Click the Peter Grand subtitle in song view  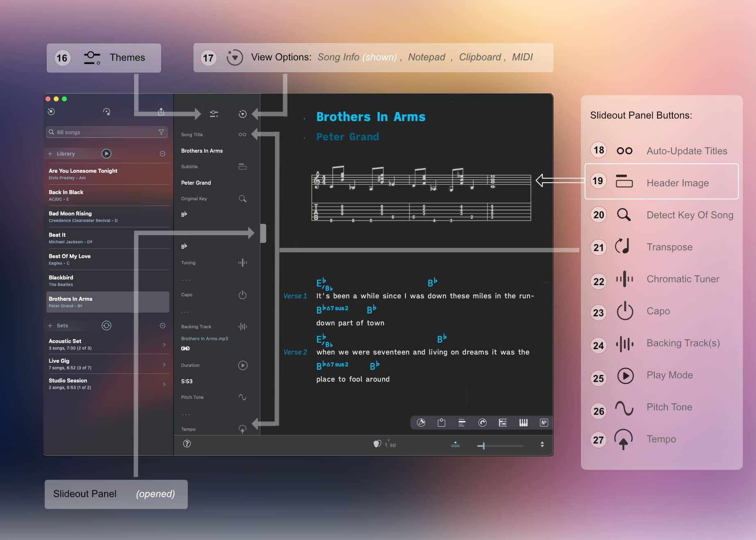(348, 137)
